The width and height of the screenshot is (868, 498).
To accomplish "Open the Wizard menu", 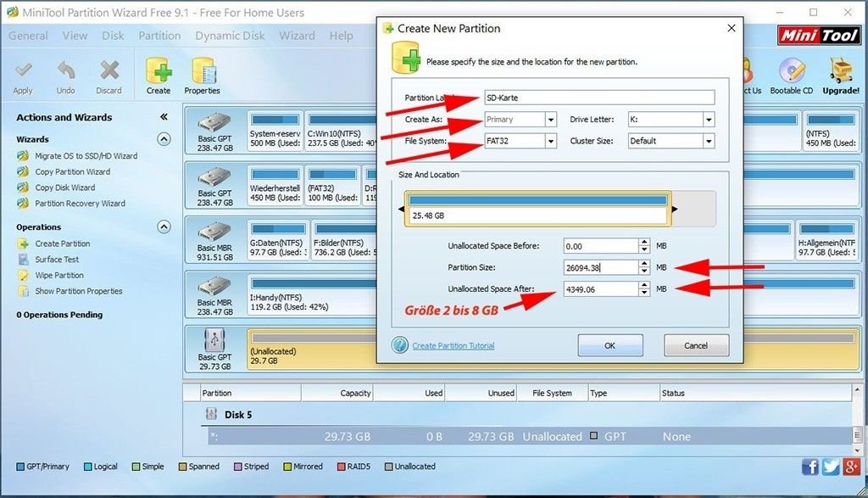I will click(297, 36).
